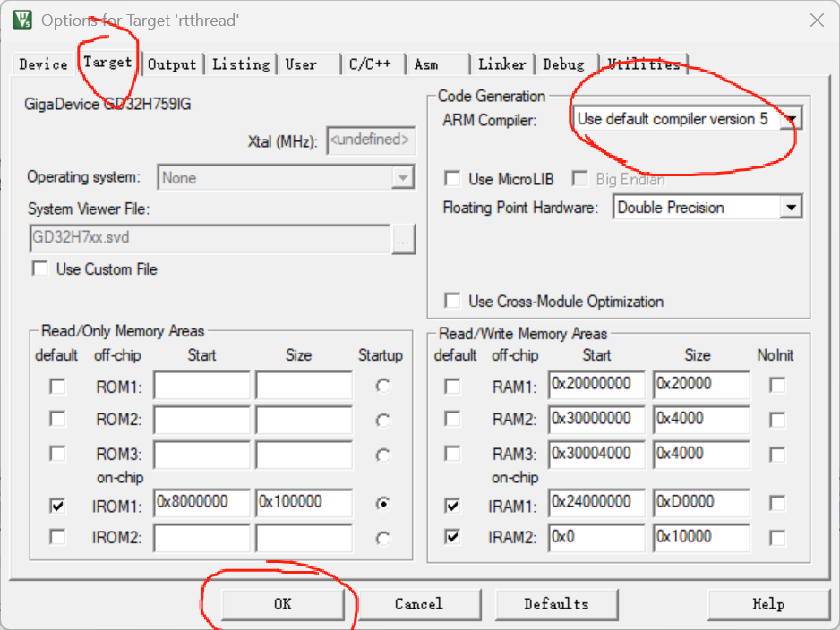This screenshot has height=630, width=840.
Task: Open the ARM Compiler version dropdown
Action: click(792, 118)
